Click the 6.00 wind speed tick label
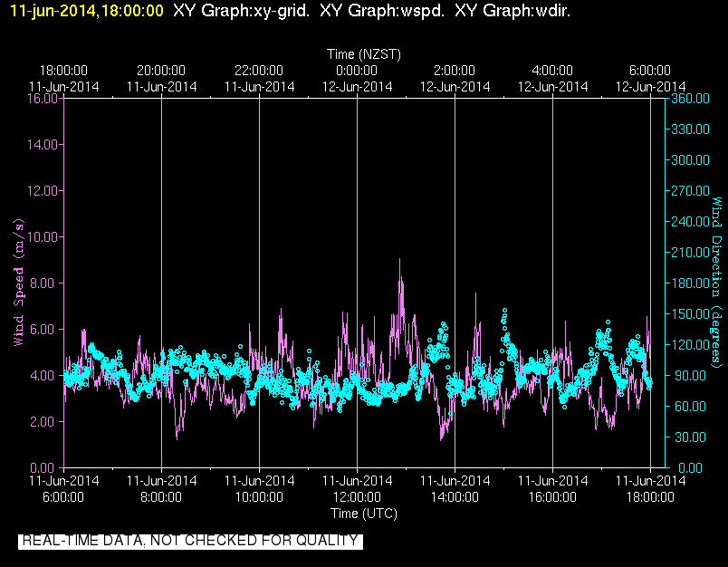Screen dimensions: 728x567 click(x=43, y=330)
